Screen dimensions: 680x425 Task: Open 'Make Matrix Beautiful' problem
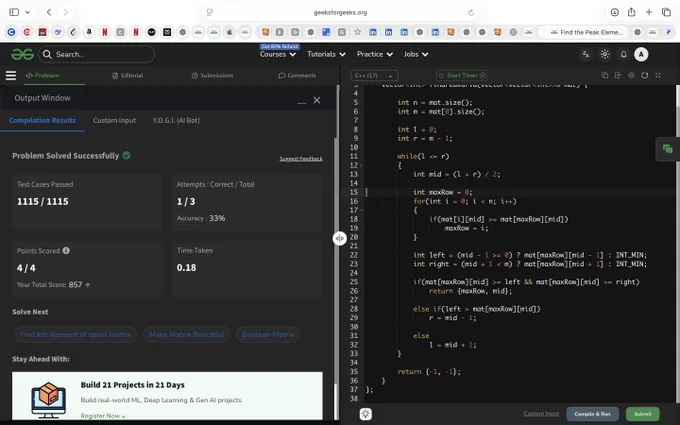point(186,334)
